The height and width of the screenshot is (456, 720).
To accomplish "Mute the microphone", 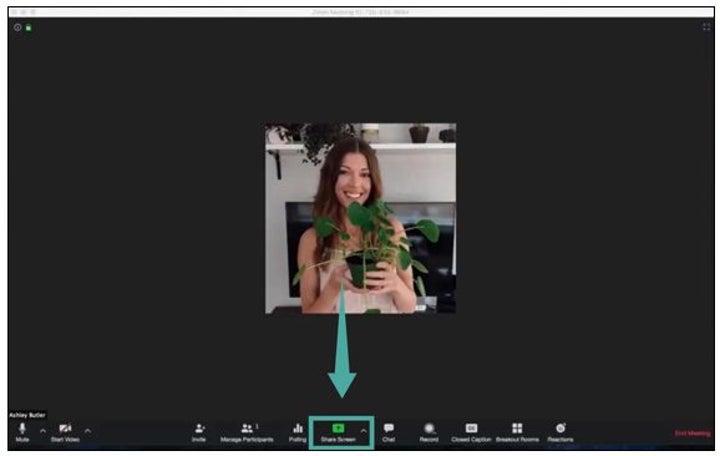I will pos(22,430).
